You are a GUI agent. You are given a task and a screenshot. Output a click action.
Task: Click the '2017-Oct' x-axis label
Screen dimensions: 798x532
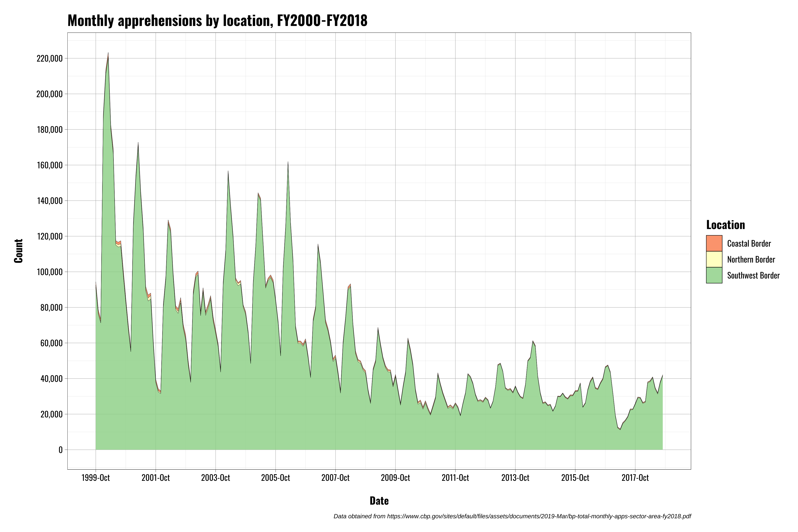[x=635, y=478]
